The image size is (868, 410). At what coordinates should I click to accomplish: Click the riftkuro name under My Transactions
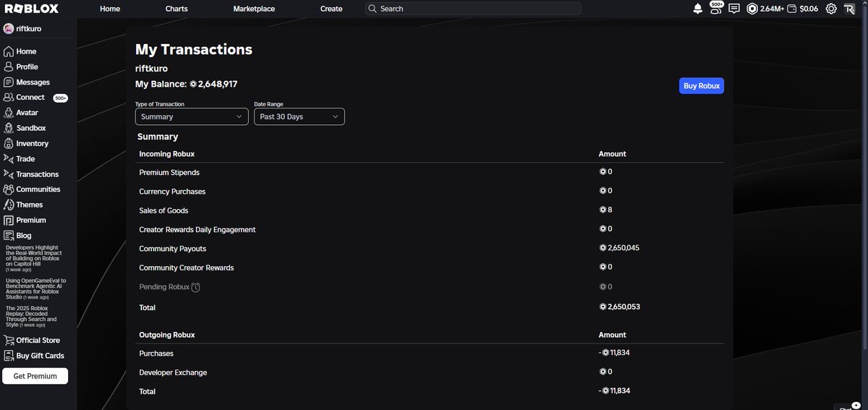pyautogui.click(x=151, y=69)
